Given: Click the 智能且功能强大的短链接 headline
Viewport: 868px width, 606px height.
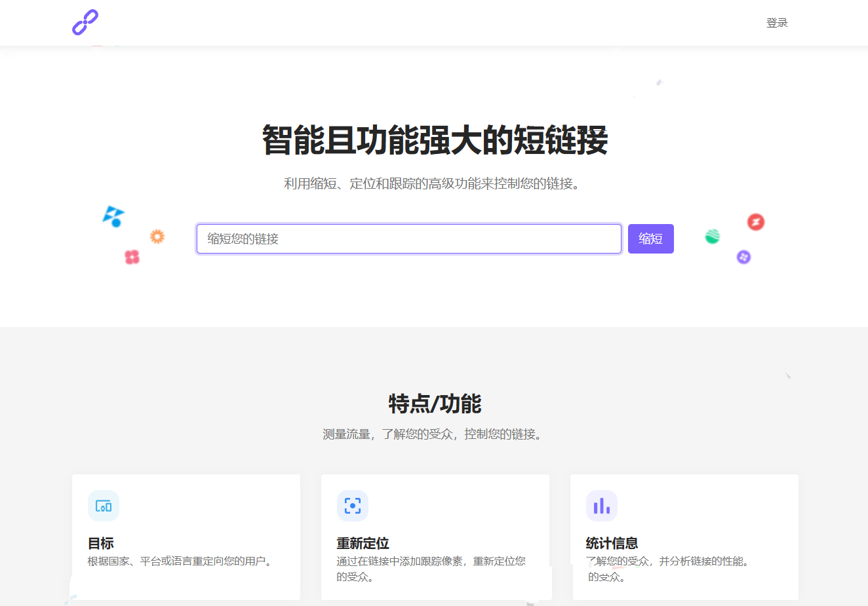Looking at the screenshot, I should point(435,138).
